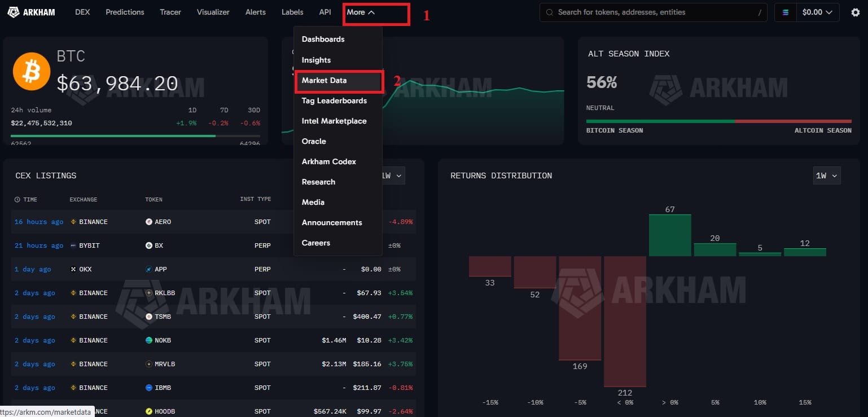Click the BX token icon
This screenshot has width=868, height=417.
tap(149, 245)
